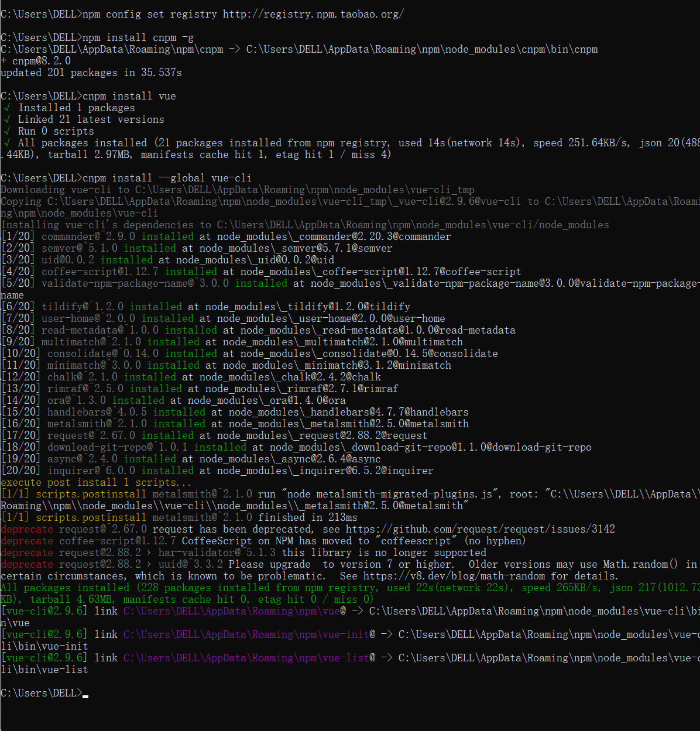This screenshot has height=731, width=700.
Task: Select the [4/20] coffee-script@1.12.7 installed line
Action: (261, 272)
